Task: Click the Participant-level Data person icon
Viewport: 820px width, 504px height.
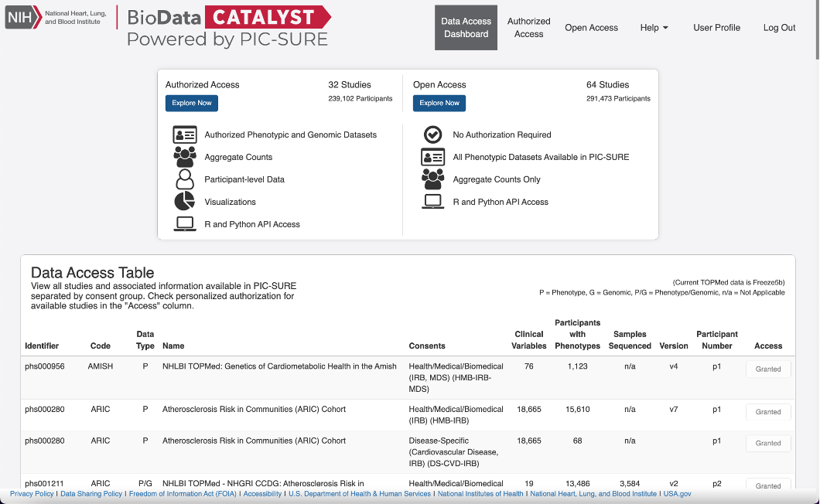Action: [184, 179]
